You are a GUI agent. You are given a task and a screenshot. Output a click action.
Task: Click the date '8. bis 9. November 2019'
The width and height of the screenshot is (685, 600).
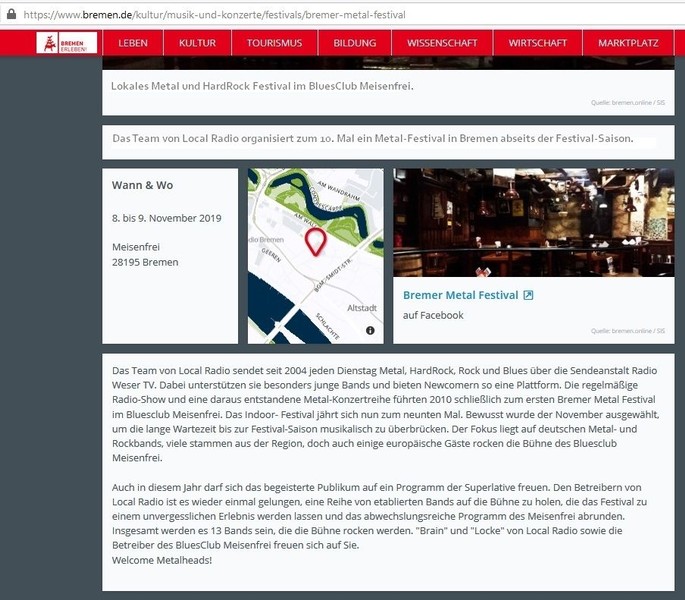point(166,218)
